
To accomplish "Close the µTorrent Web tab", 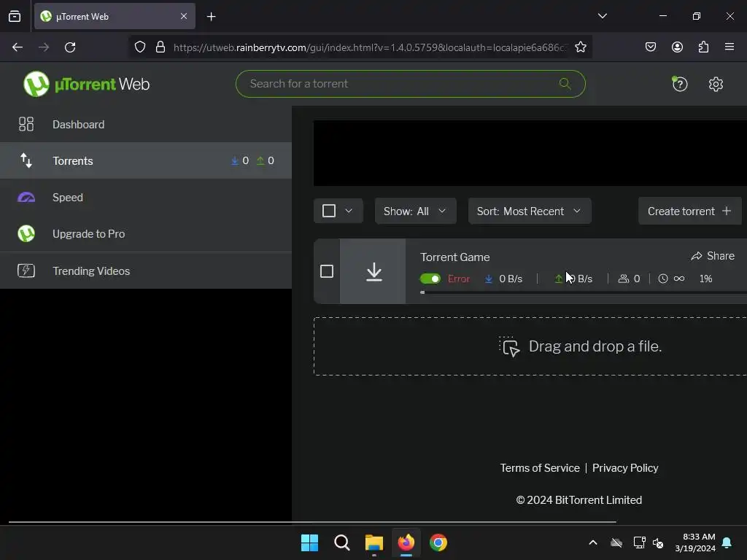I will pos(184,16).
